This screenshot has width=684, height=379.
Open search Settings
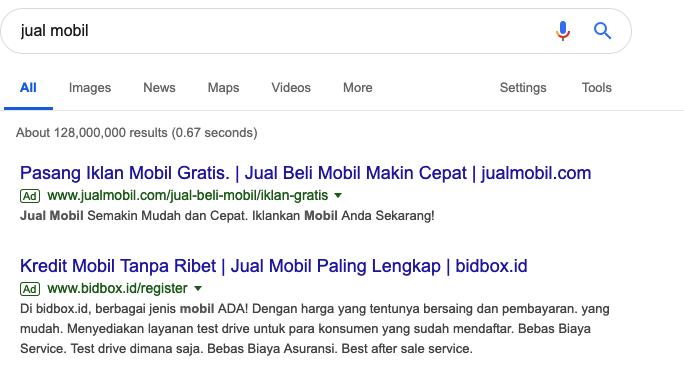523,88
